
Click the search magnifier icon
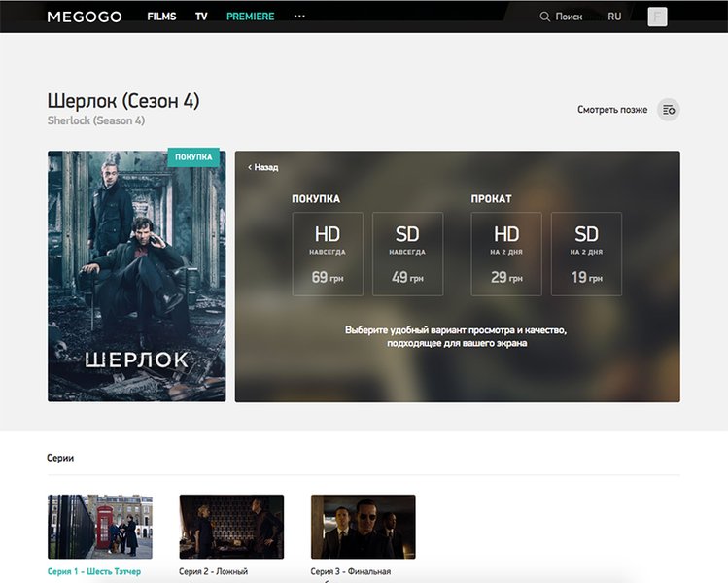pos(544,17)
